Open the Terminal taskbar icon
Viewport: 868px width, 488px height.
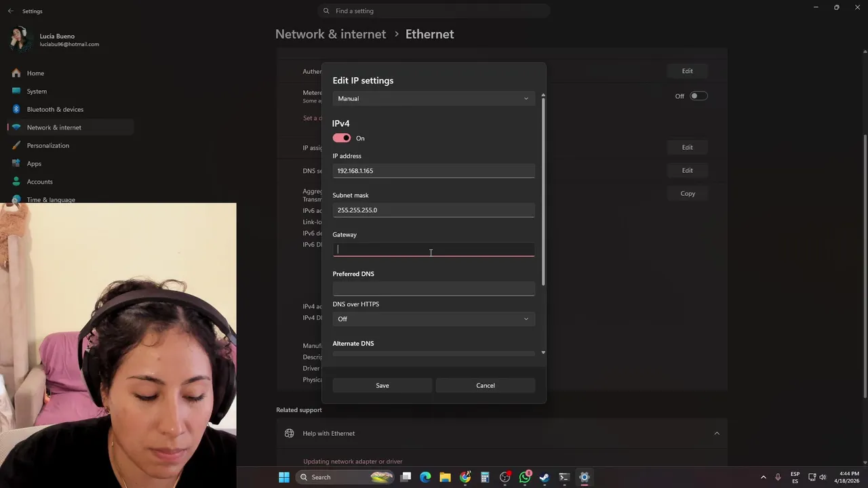[x=564, y=477]
